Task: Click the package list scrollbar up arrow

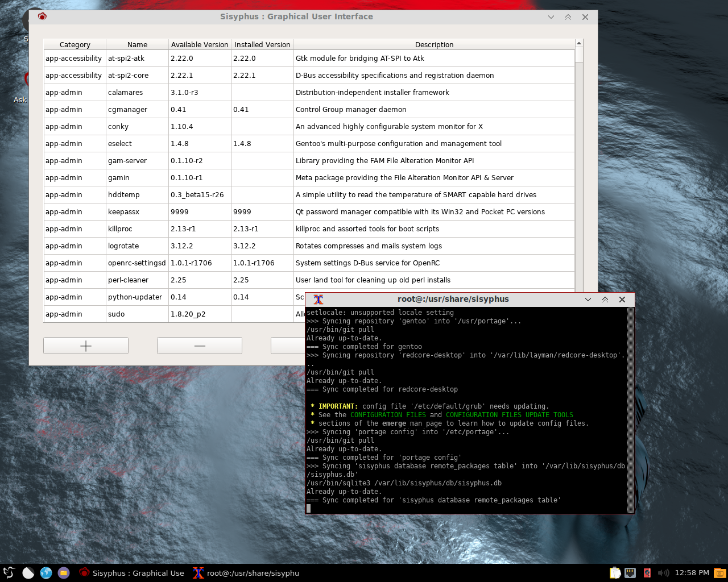Action: pos(579,43)
